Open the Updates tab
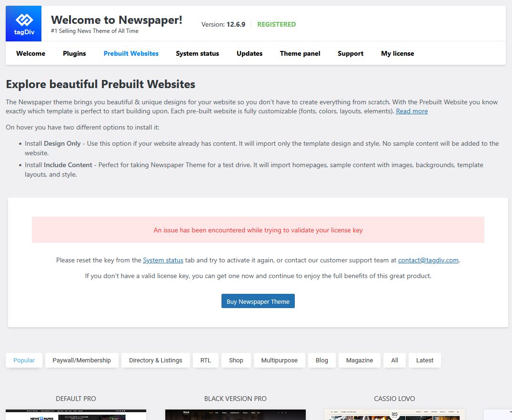The image size is (512, 420). pos(250,53)
